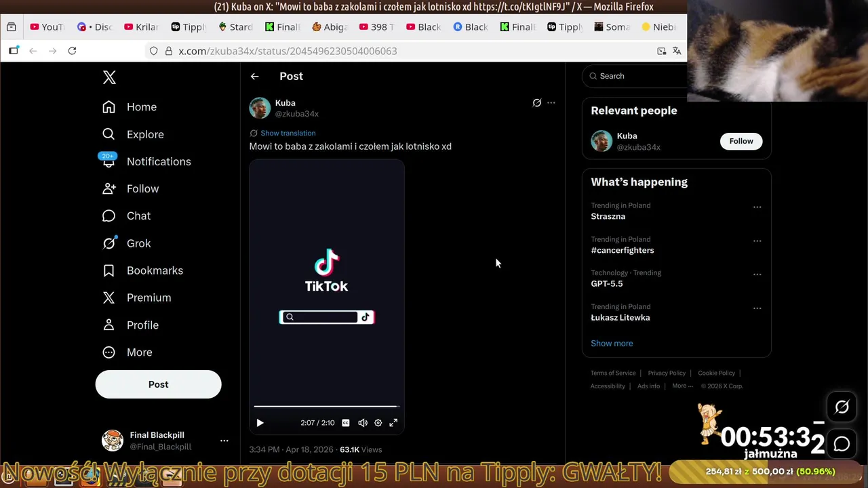This screenshot has width=868, height=488.
Task: Click the Grok explain icon on post
Action: (x=536, y=103)
